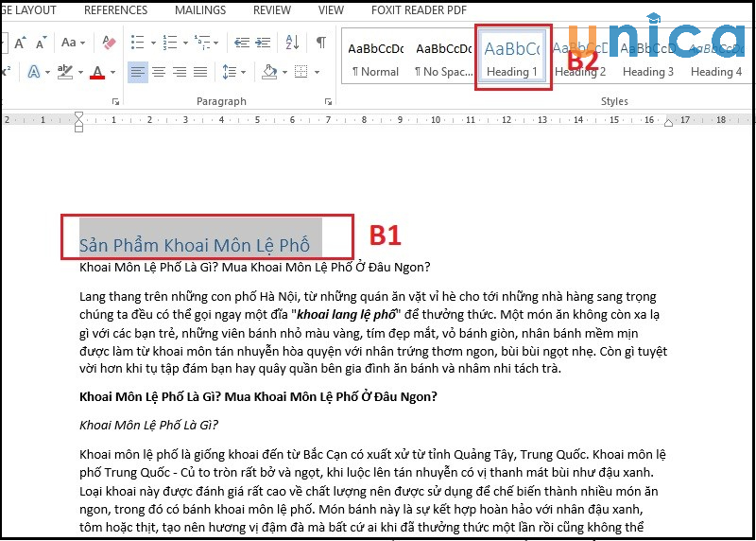The width and height of the screenshot is (756, 541).
Task: Click the line spacing icon
Action: pyautogui.click(x=229, y=73)
